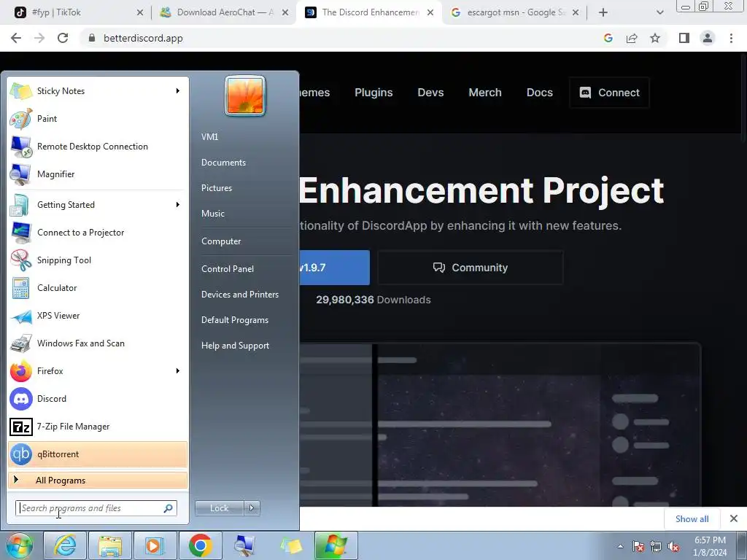The height and width of the screenshot is (560, 747).
Task: Open Getting Started item
Action: pos(98,205)
